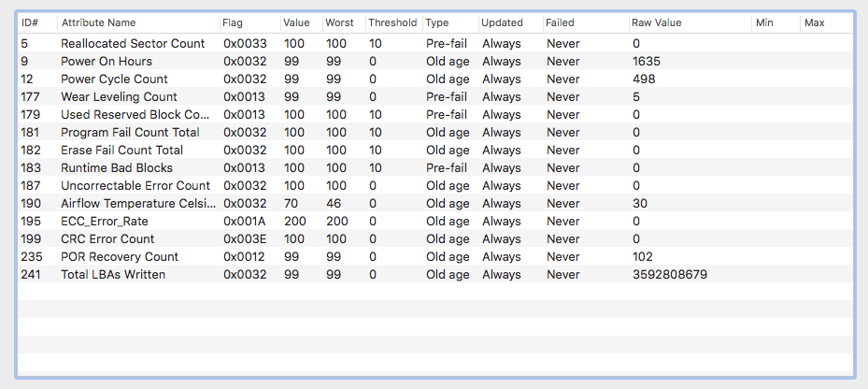The height and width of the screenshot is (389, 868).
Task: Click flag 0x001A
Action: [x=245, y=221]
